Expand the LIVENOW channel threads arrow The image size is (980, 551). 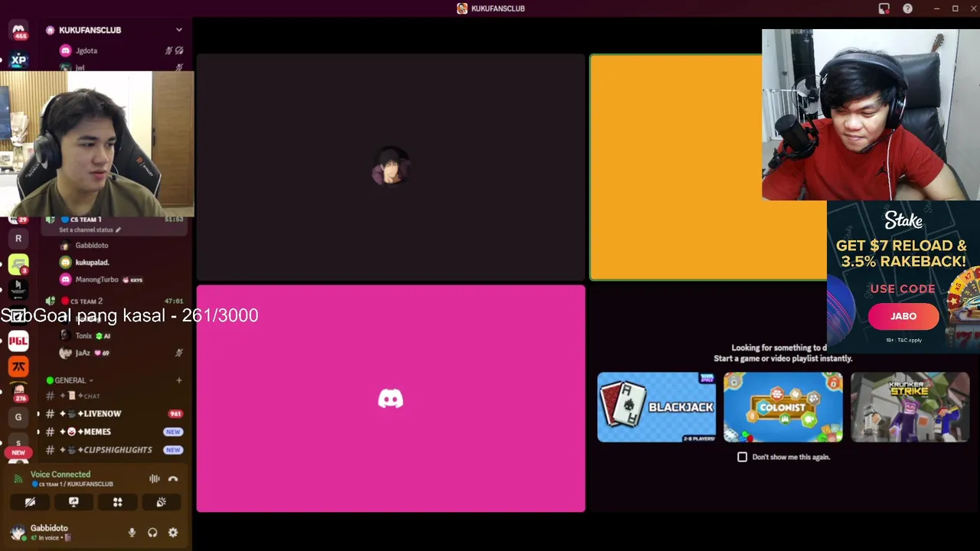(x=38, y=414)
